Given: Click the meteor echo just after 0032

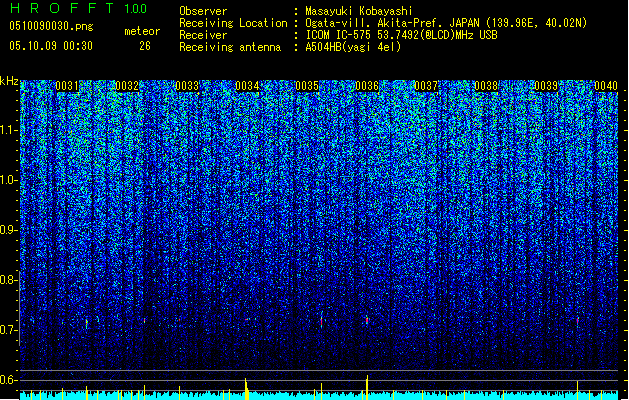Looking at the screenshot, I should [144, 321].
